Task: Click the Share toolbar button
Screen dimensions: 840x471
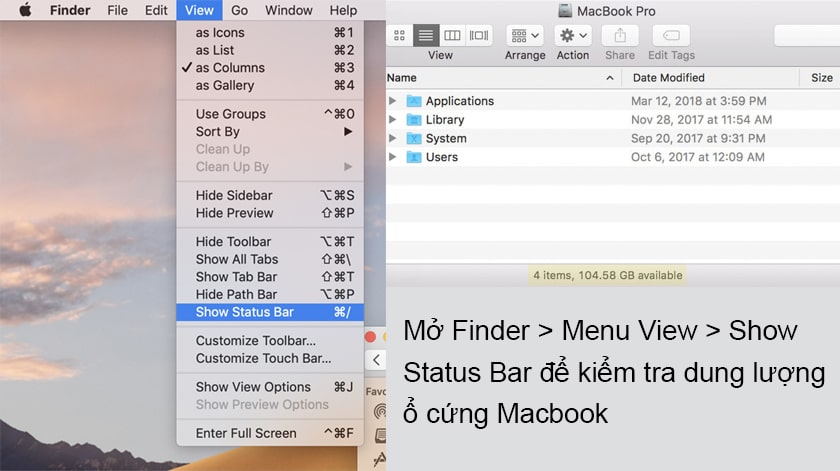Action: pos(620,35)
